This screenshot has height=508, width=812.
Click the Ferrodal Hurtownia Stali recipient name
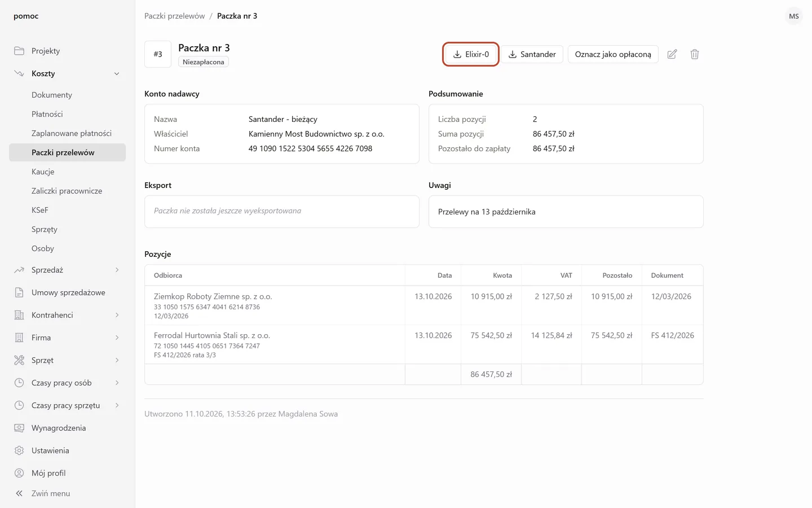pos(212,335)
